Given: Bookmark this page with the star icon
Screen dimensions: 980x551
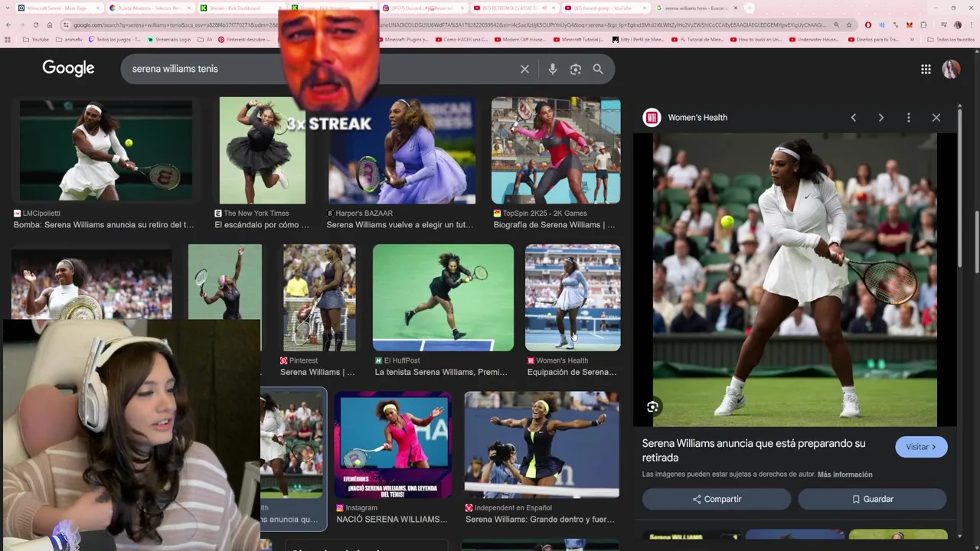Looking at the screenshot, I should coord(849,24).
